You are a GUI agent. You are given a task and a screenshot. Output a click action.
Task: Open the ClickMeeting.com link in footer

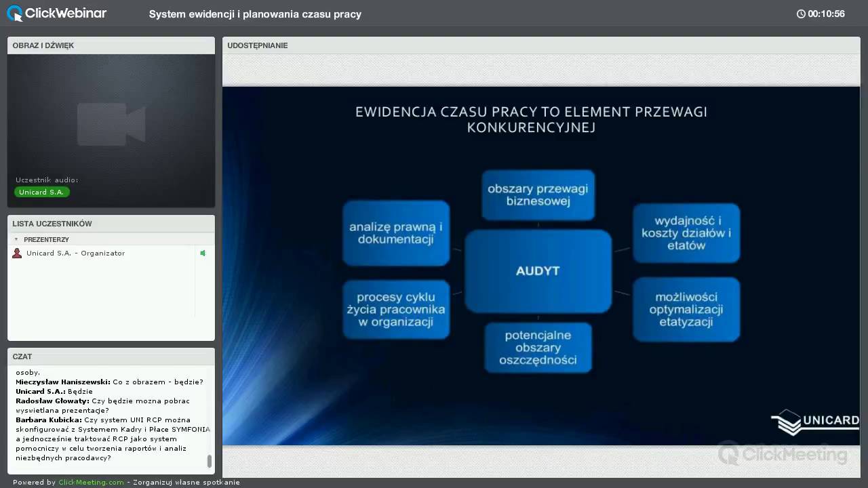[x=91, y=483]
